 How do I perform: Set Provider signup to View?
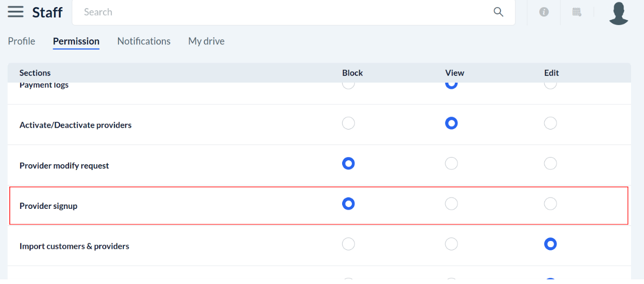click(x=452, y=204)
